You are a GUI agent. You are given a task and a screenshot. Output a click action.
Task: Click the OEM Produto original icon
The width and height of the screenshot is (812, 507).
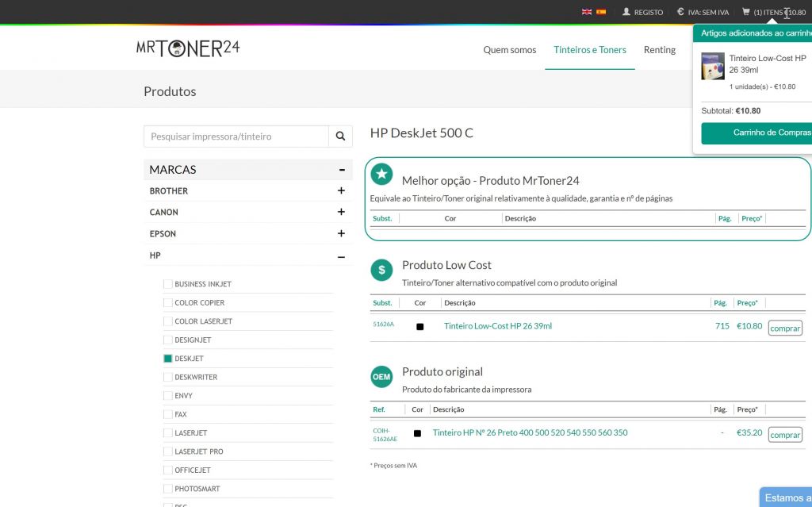pyautogui.click(x=381, y=377)
